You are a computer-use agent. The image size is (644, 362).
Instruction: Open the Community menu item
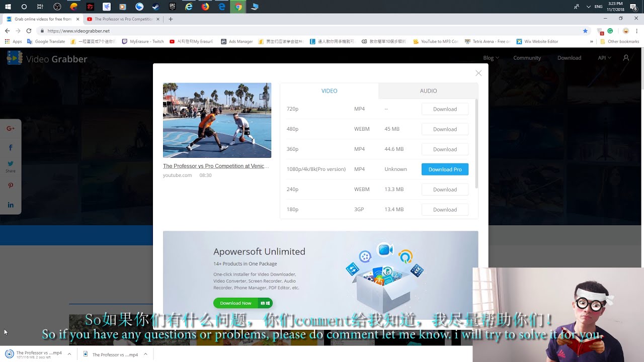[527, 58]
